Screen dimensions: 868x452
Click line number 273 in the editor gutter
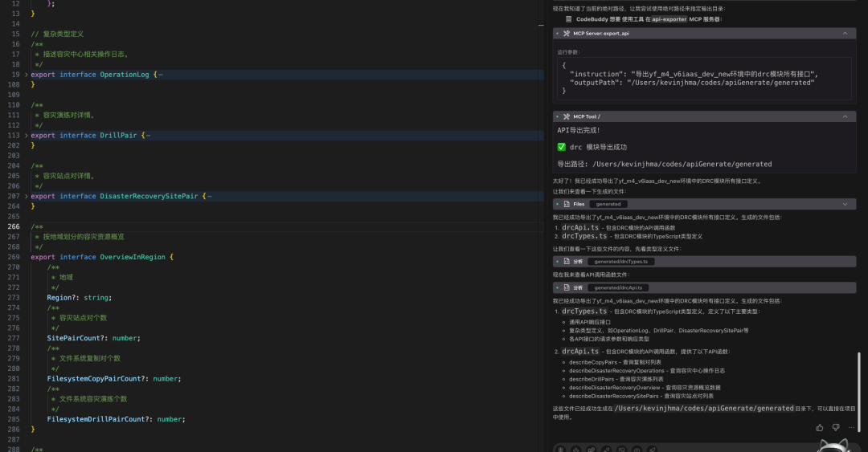click(13, 297)
